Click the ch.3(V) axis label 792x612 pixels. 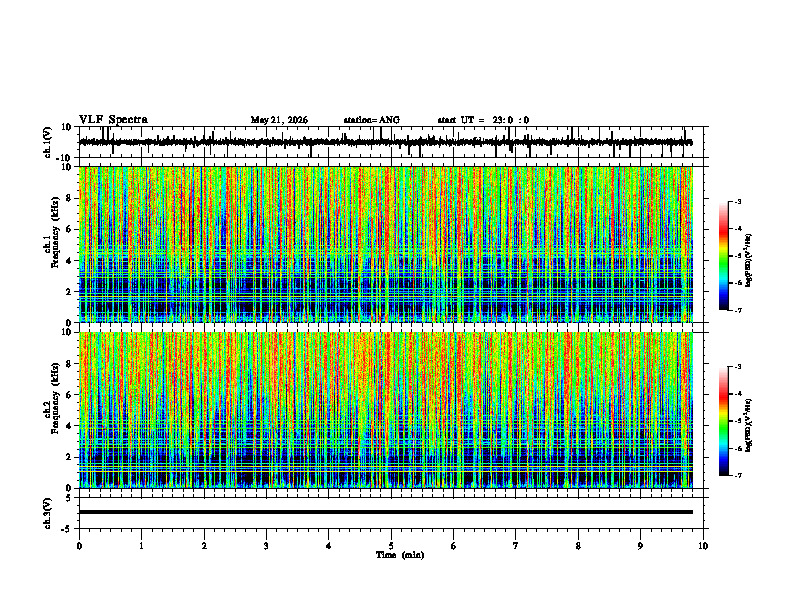(x=48, y=513)
